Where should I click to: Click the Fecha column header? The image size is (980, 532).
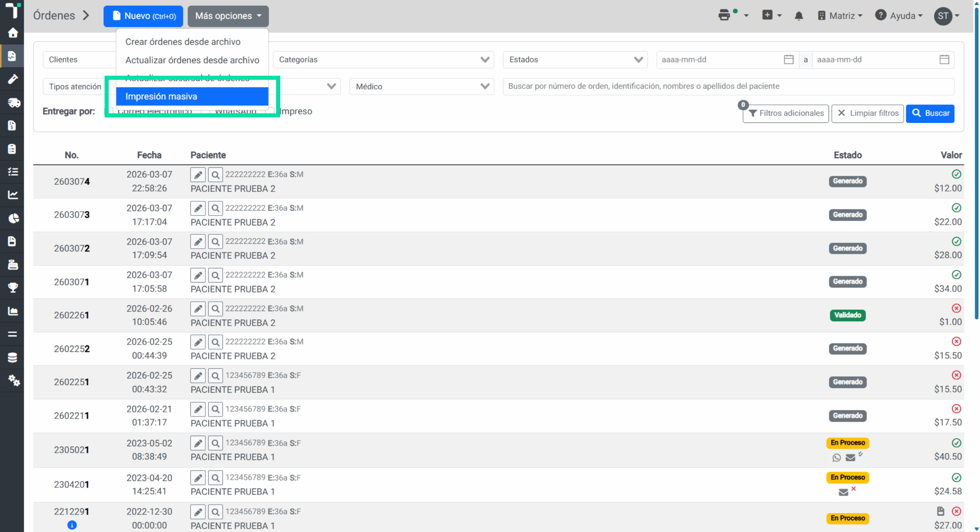point(149,155)
